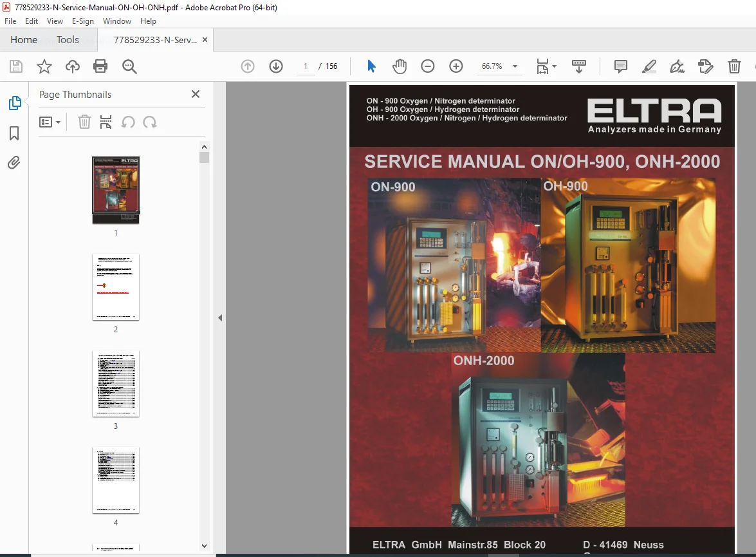This screenshot has height=557, width=756.
Task: Select the 778529233-N-Serv... document tab
Action: click(x=155, y=40)
